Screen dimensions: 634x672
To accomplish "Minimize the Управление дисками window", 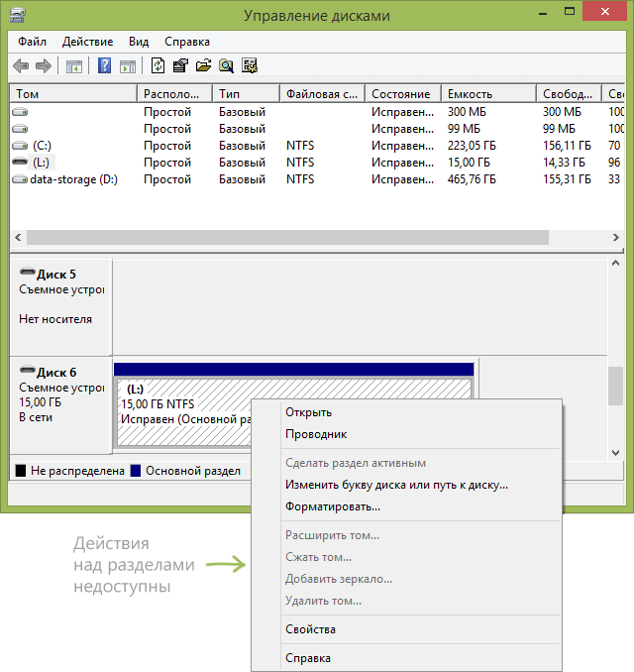I will pos(543,13).
